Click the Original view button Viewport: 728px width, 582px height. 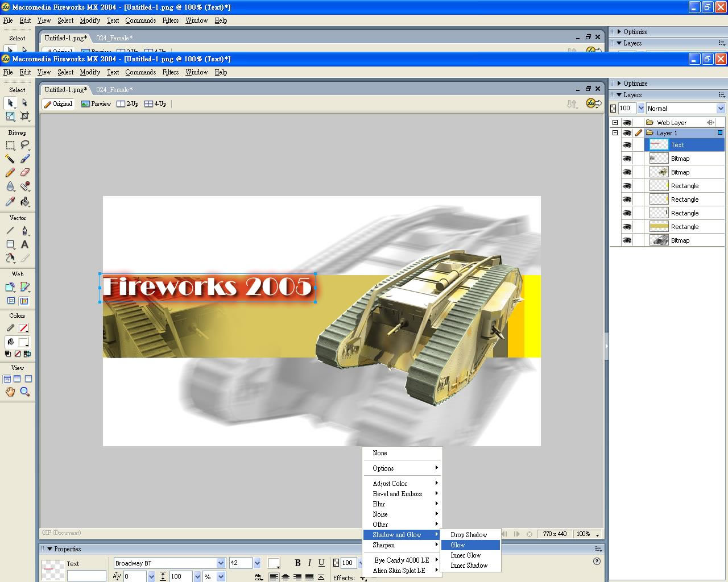[58, 104]
